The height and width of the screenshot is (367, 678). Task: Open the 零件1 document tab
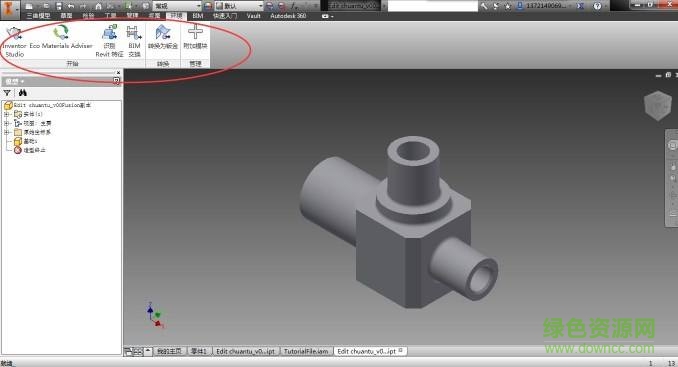point(199,351)
